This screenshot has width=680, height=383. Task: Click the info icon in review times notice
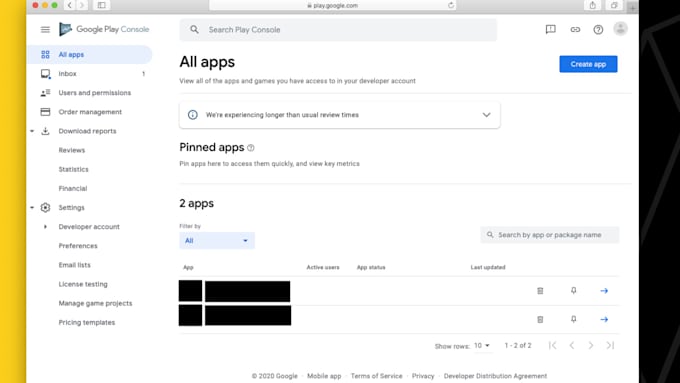tap(193, 115)
